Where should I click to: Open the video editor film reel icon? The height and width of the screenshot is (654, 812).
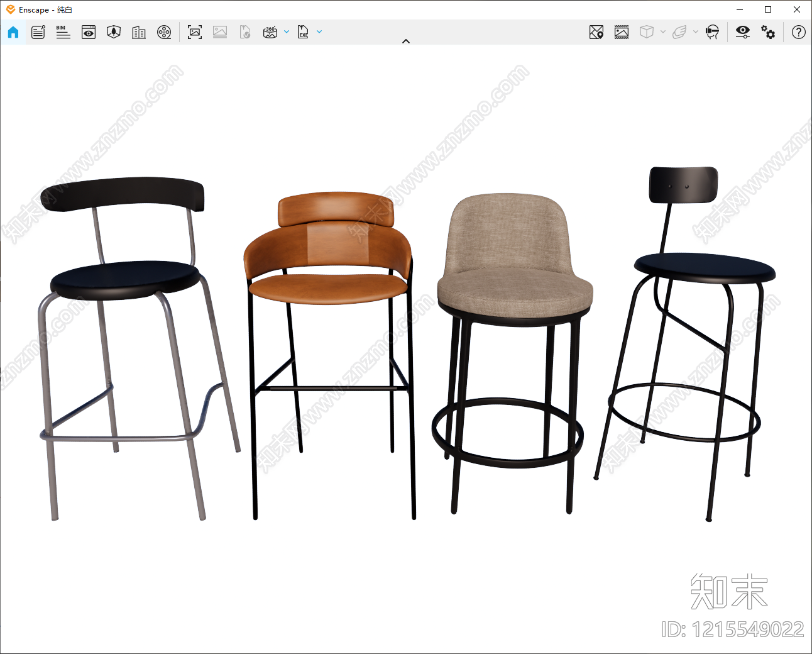164,32
